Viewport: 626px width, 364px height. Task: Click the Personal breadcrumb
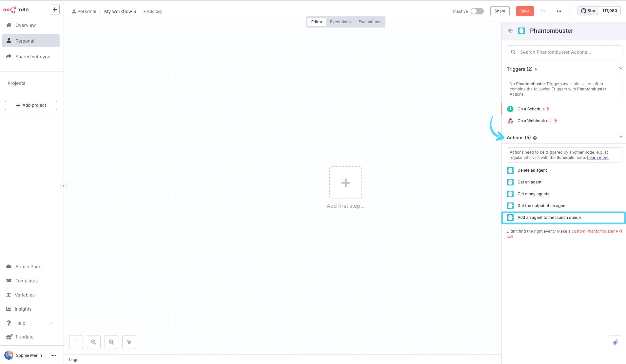pos(84,11)
